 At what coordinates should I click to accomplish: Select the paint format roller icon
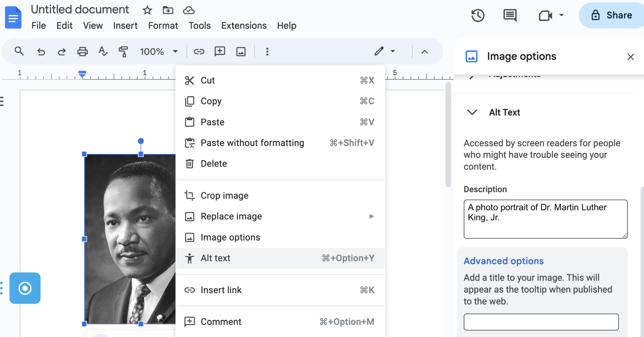123,52
